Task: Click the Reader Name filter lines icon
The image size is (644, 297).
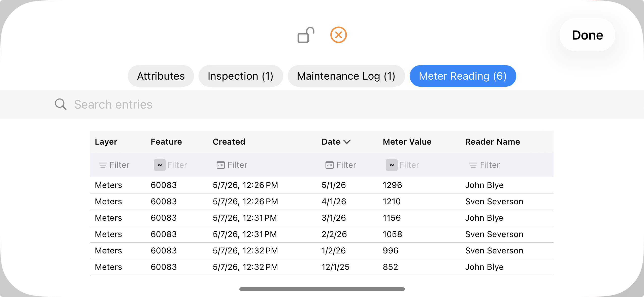Action: point(473,165)
